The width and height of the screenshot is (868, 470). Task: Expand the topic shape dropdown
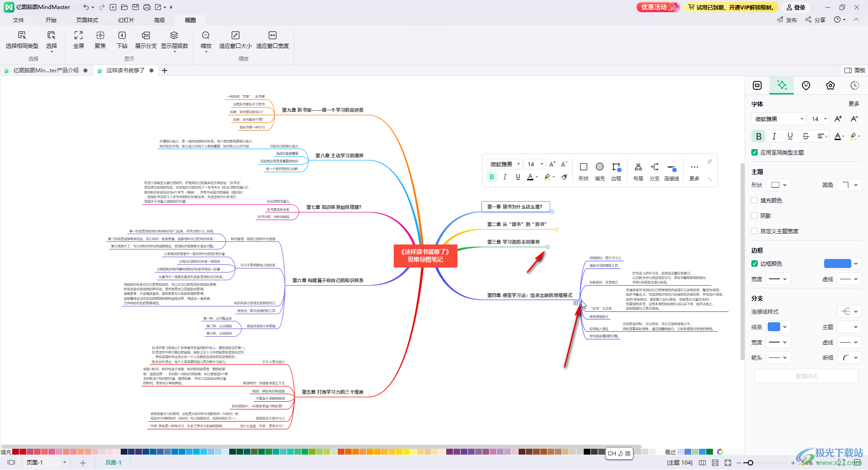(779, 185)
